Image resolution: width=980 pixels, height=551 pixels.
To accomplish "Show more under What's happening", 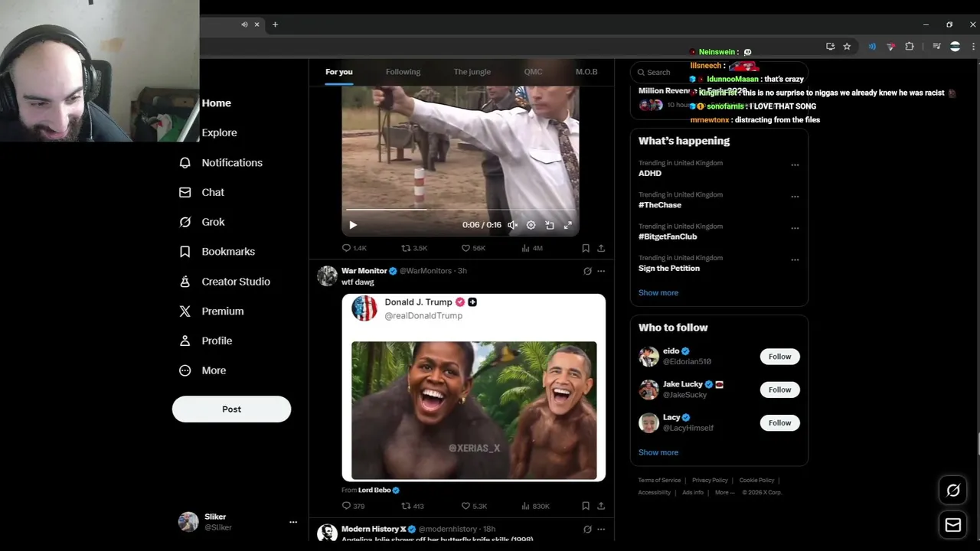I will pyautogui.click(x=658, y=292).
